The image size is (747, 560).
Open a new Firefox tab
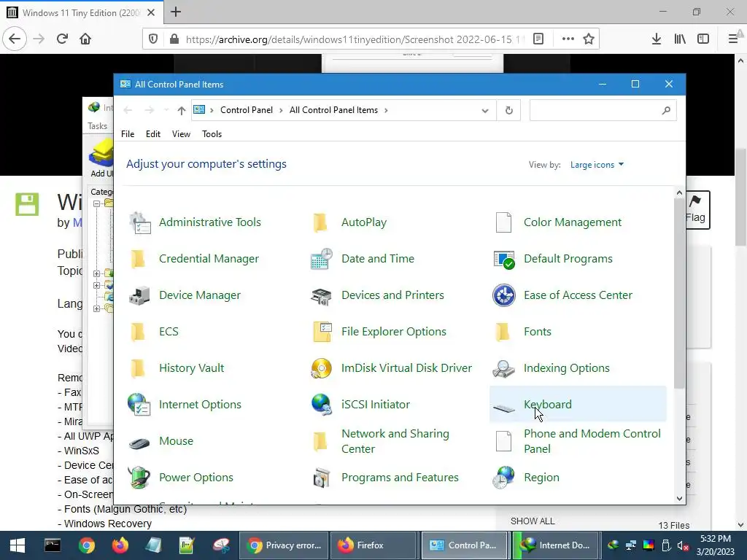click(x=176, y=12)
